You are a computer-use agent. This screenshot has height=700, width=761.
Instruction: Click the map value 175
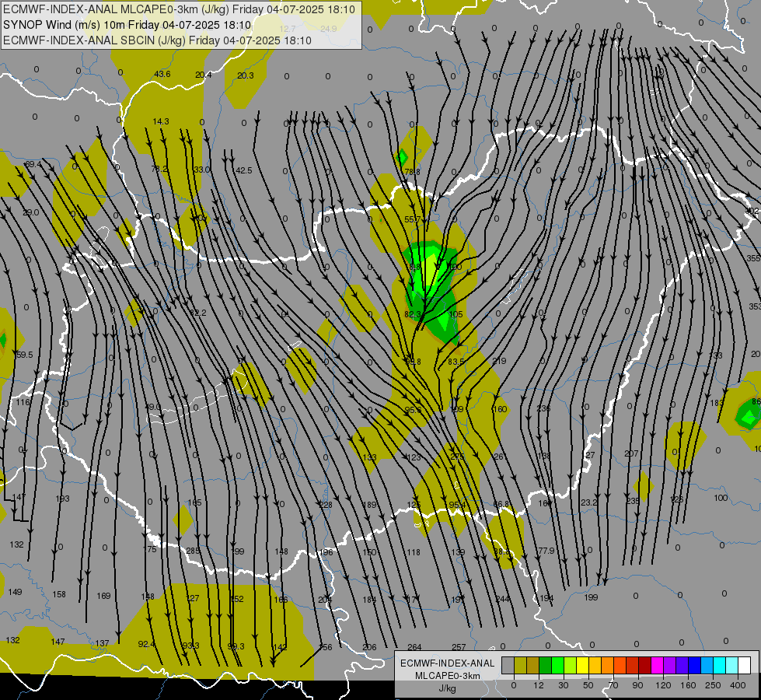pyautogui.click(x=150, y=549)
